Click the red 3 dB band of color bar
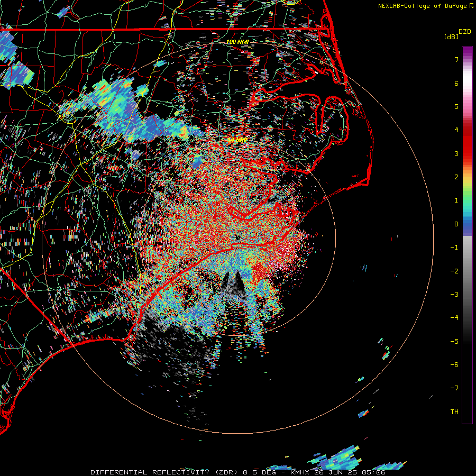This screenshot has width=476, height=476. 467,153
